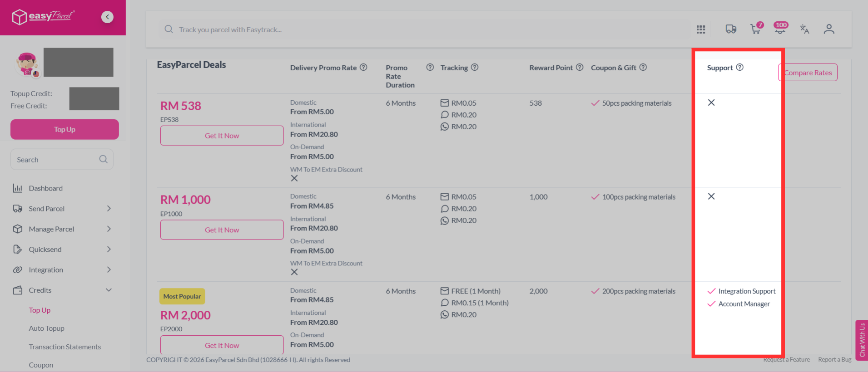Click the Compare Rates button
Screen dimensions: 868x372
coord(808,73)
